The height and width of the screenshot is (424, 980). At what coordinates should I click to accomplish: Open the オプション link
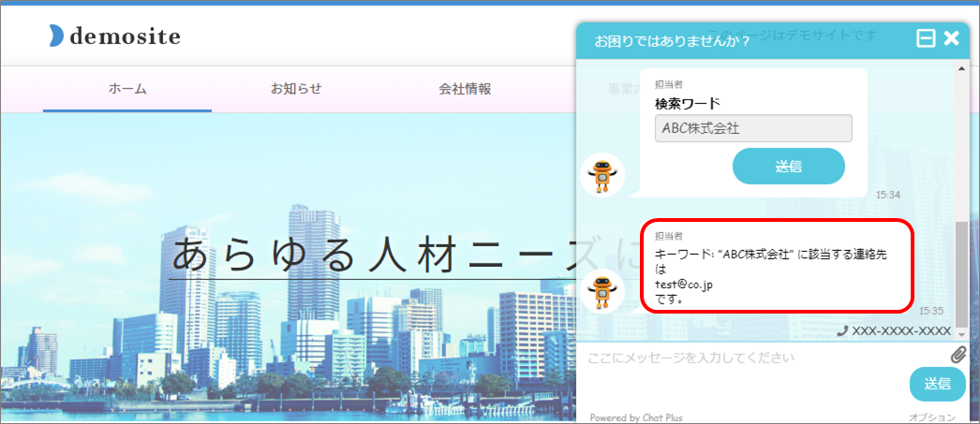932,417
